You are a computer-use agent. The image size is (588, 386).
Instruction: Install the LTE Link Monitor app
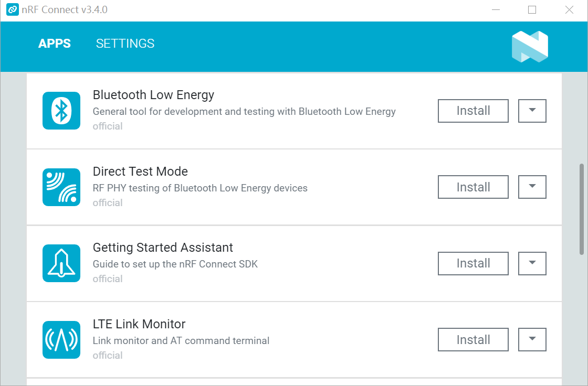coord(473,340)
